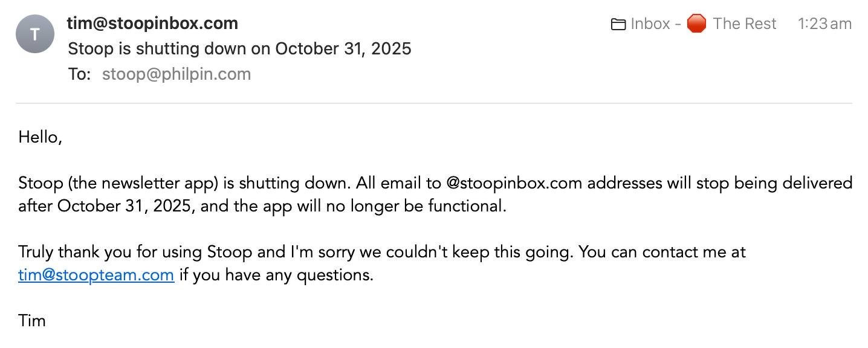
Task: Click the 1:23 am timestamp
Action: pos(824,24)
